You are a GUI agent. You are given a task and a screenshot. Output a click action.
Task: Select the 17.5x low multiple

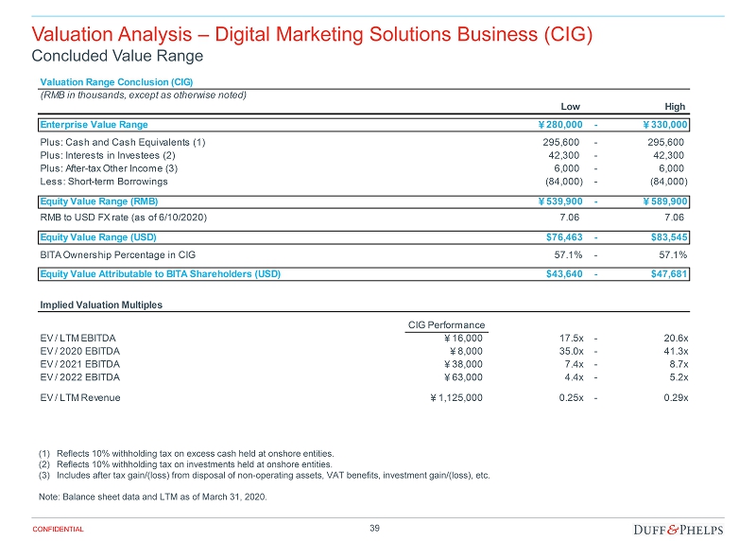pyautogui.click(x=572, y=338)
